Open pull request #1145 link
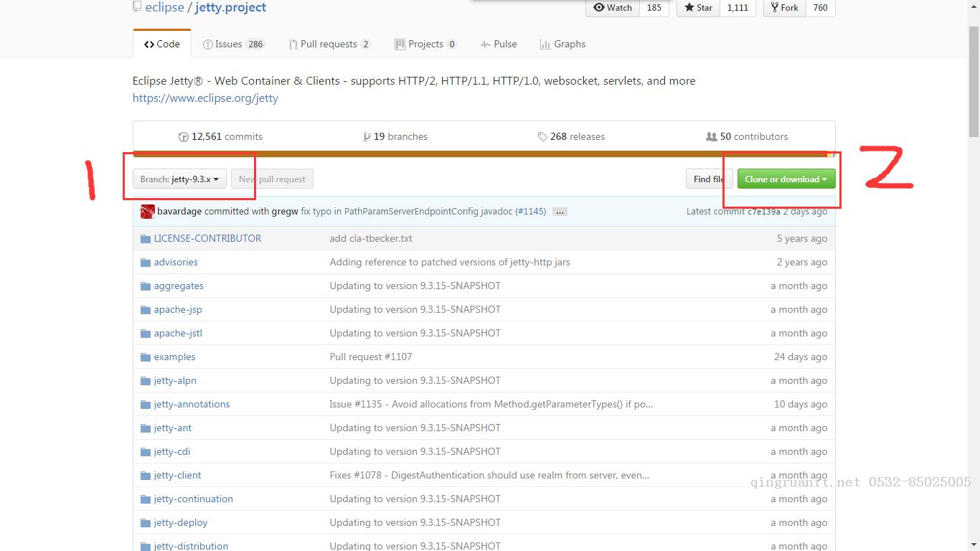The height and width of the screenshot is (551, 980). point(531,212)
